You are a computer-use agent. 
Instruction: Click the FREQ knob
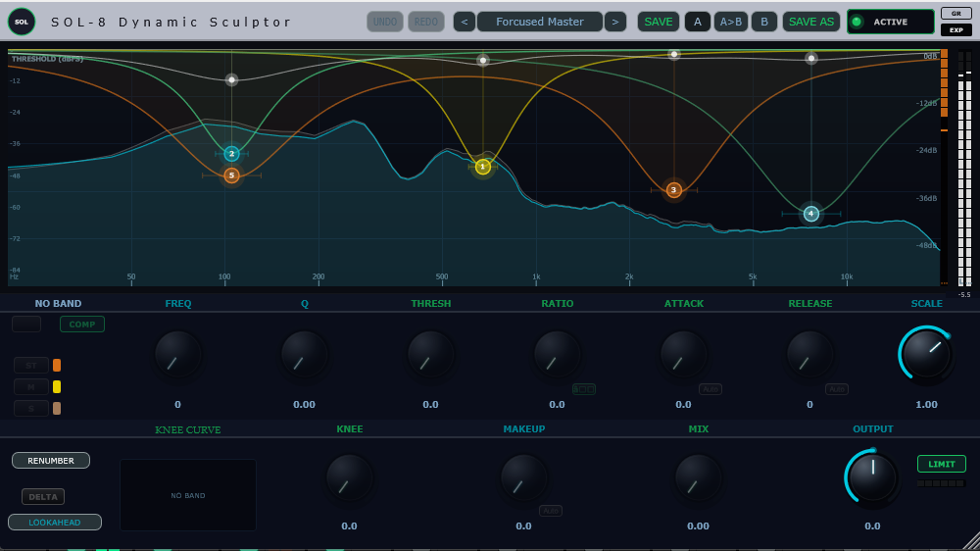[x=178, y=355]
